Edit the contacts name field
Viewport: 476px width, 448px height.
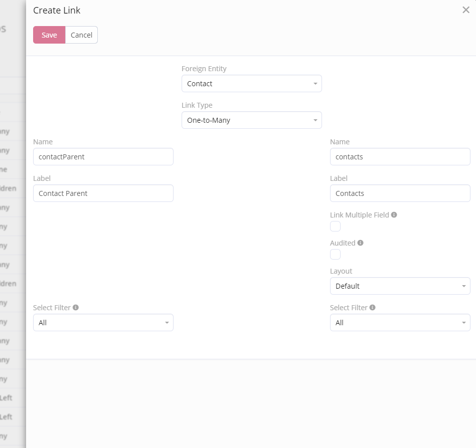coord(400,157)
